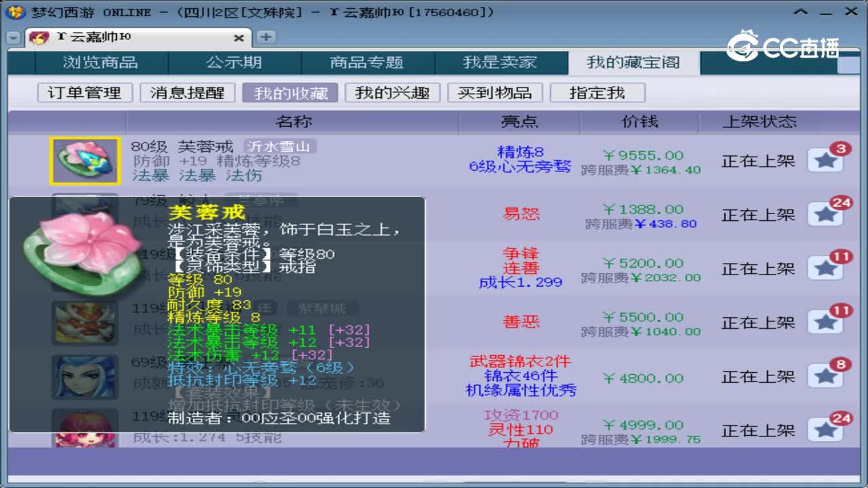Open 订单管理 section

(x=85, y=93)
